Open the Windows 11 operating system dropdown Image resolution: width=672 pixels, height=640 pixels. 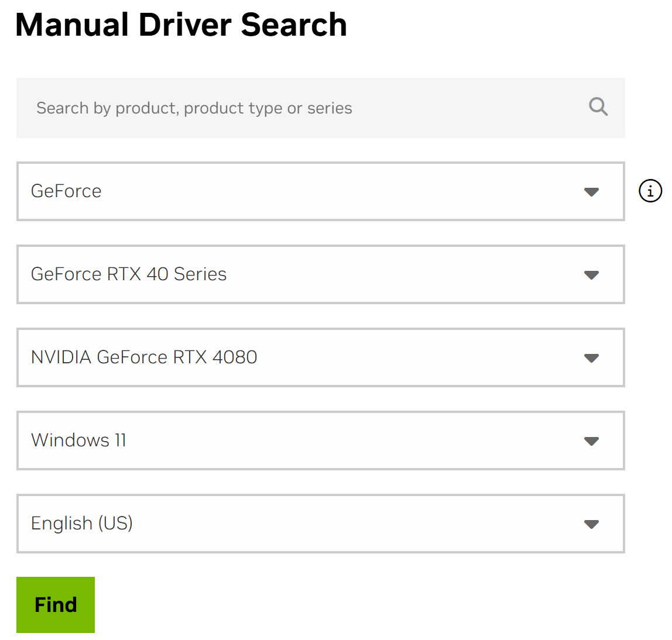[x=321, y=441]
